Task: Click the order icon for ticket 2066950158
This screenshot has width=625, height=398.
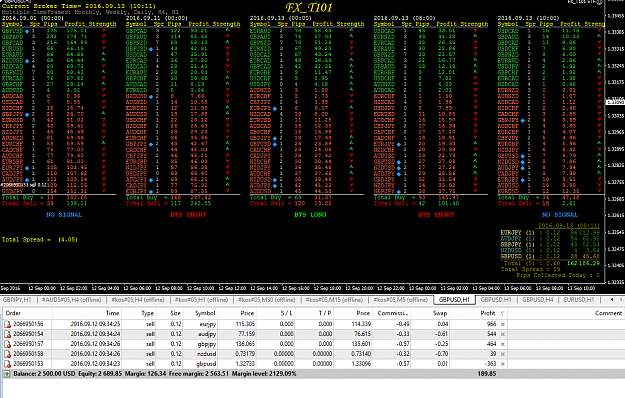Action: pos(7,354)
